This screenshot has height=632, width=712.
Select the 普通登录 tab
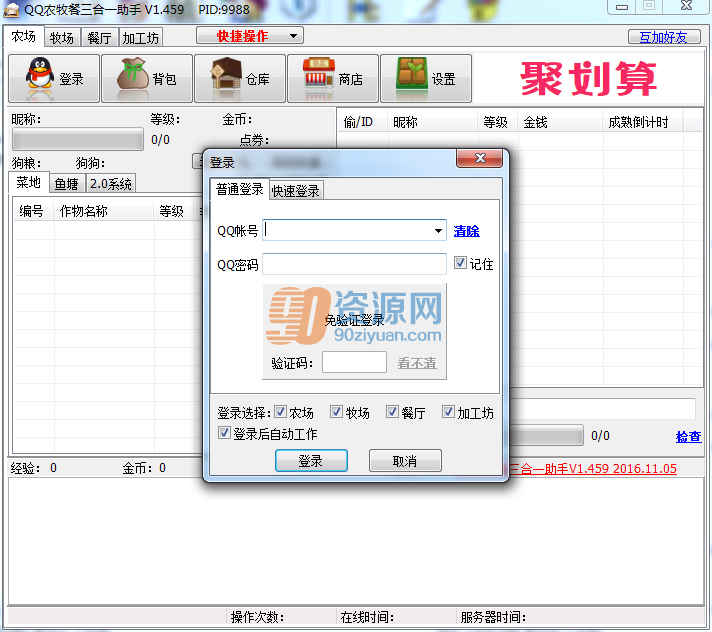coord(239,189)
